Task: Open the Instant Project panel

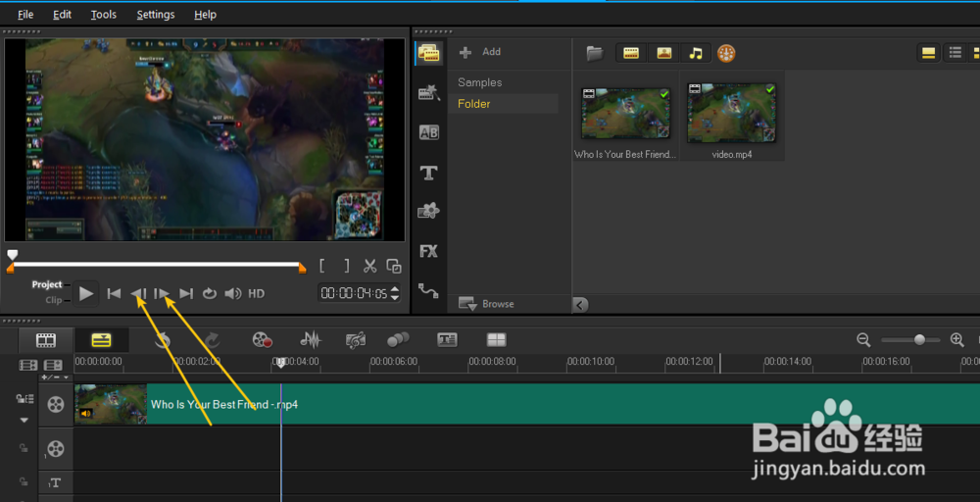Action: [429, 92]
